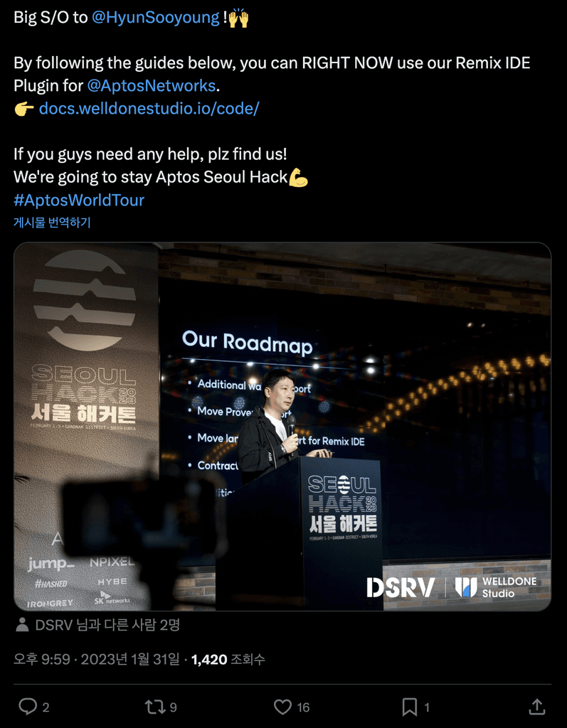Visit docs.welldonestudio.io/code/ link

click(149, 109)
